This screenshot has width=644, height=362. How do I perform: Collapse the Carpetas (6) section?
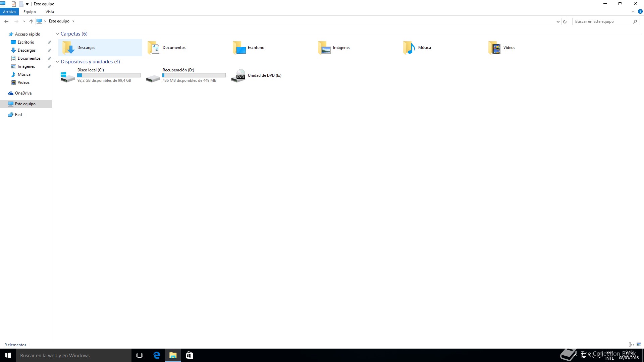[x=57, y=34]
